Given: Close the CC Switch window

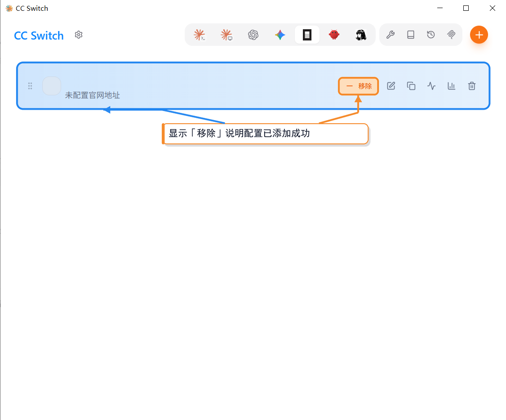Looking at the screenshot, I should point(493,8).
